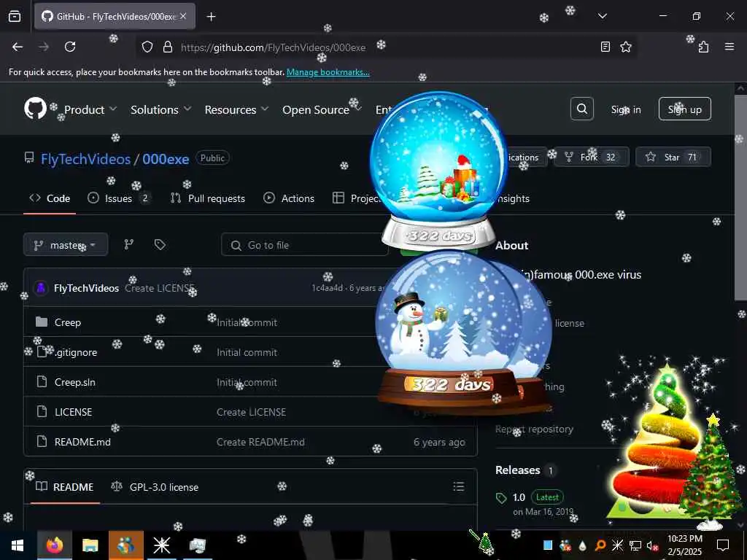
Task: Open notification center in the system tray
Action: 723,545
